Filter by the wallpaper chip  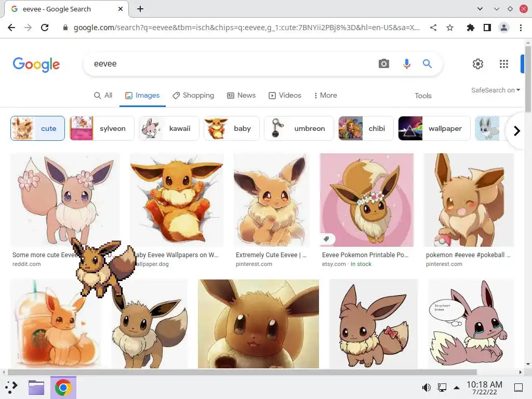point(434,128)
